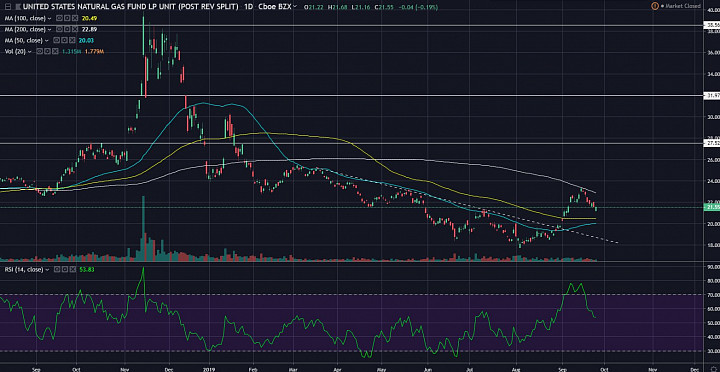
Task: Open settings for MA (50, close)
Action: coord(64,40)
